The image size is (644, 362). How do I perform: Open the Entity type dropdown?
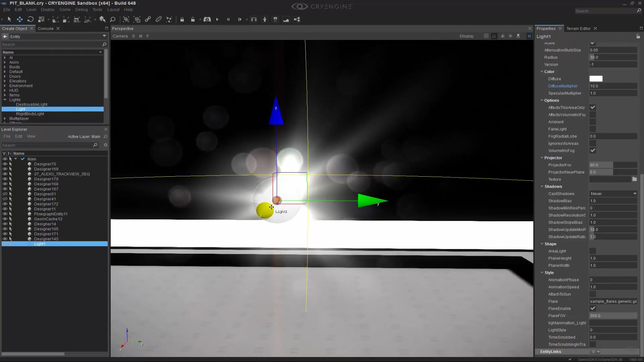(x=104, y=36)
